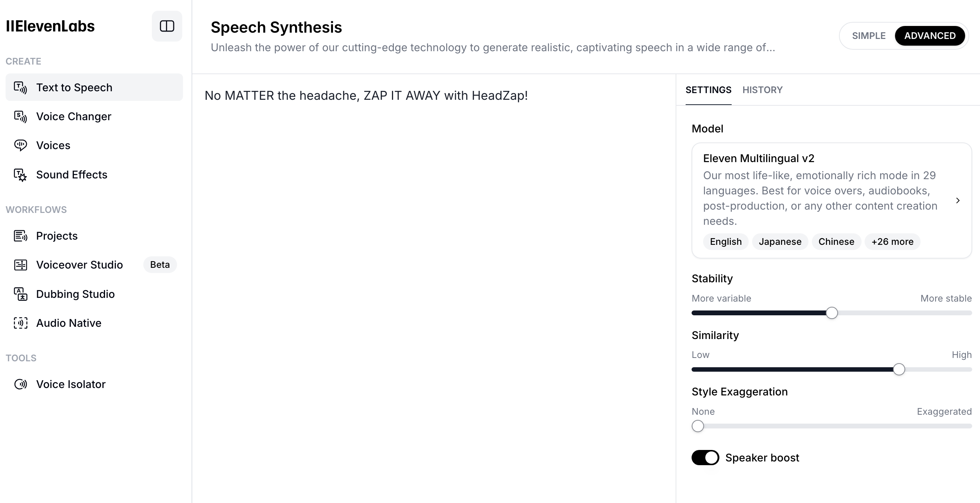Click the Text to Speech icon
This screenshot has height=503, width=980.
pos(20,88)
